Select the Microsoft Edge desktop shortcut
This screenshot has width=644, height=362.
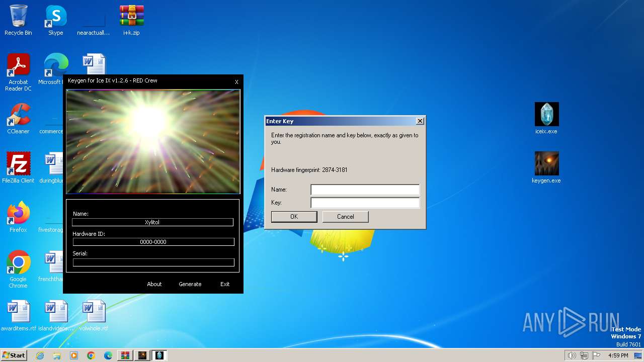point(52,69)
